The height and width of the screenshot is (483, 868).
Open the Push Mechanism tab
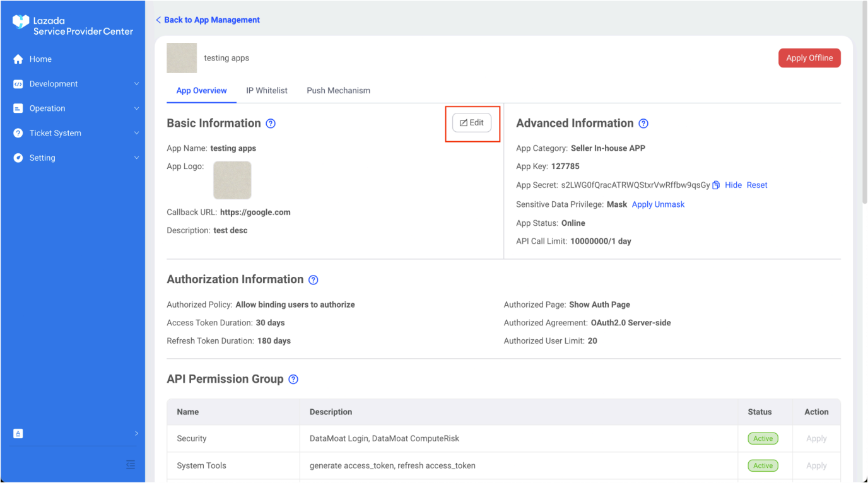pyautogui.click(x=338, y=91)
